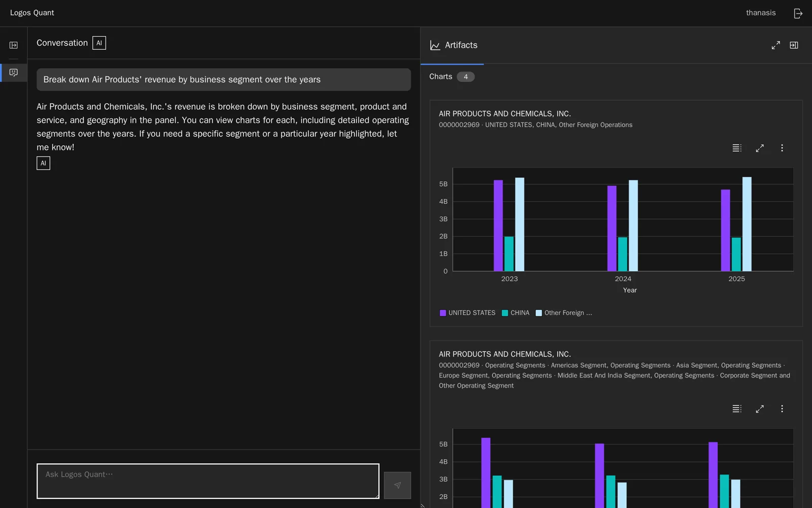This screenshot has height=508, width=812.
Task: Open more options for Operating Segments chart
Action: (x=782, y=409)
